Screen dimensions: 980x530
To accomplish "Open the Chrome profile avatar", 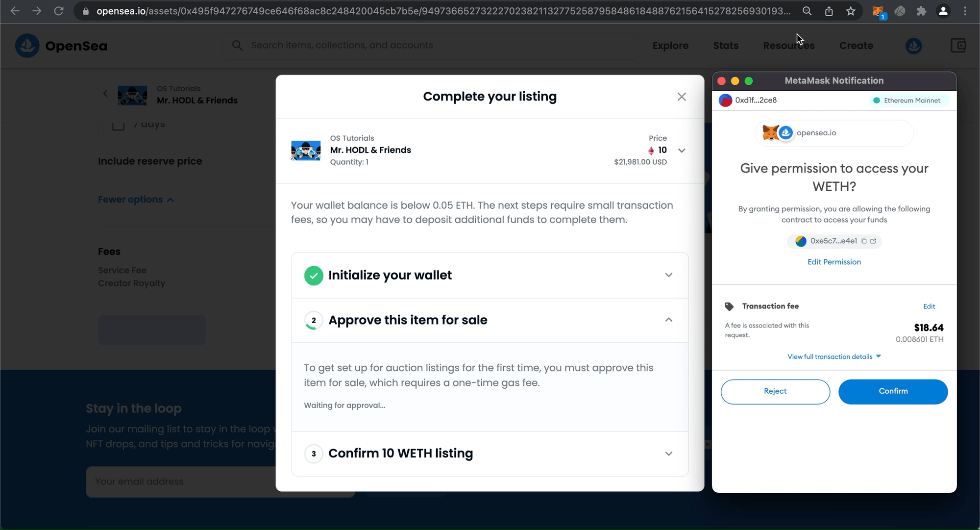I will [943, 11].
